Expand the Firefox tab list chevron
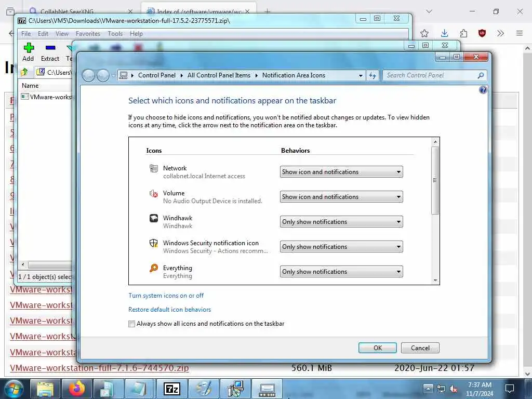The image size is (532, 399). pos(429,11)
